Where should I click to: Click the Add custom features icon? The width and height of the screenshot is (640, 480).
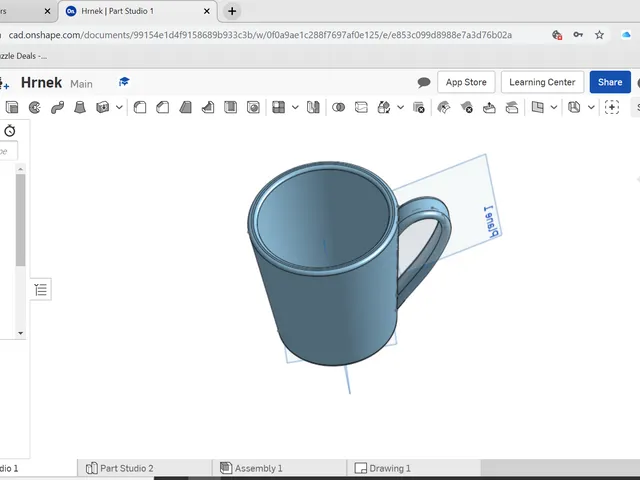coord(612,107)
